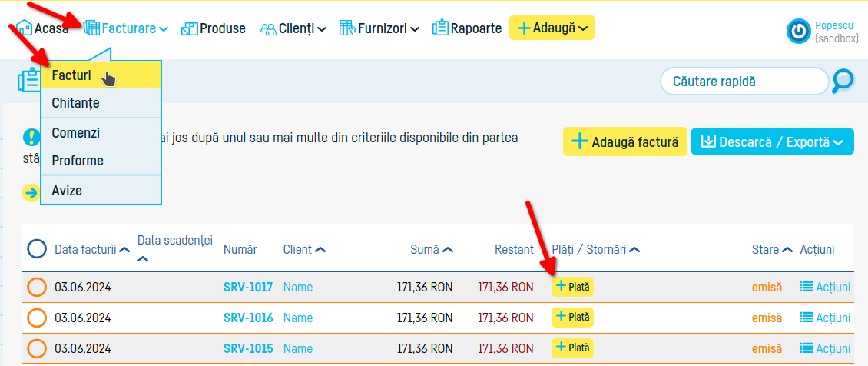Focus the Căutare rapidă search field
The image size is (868, 366).
click(x=744, y=82)
